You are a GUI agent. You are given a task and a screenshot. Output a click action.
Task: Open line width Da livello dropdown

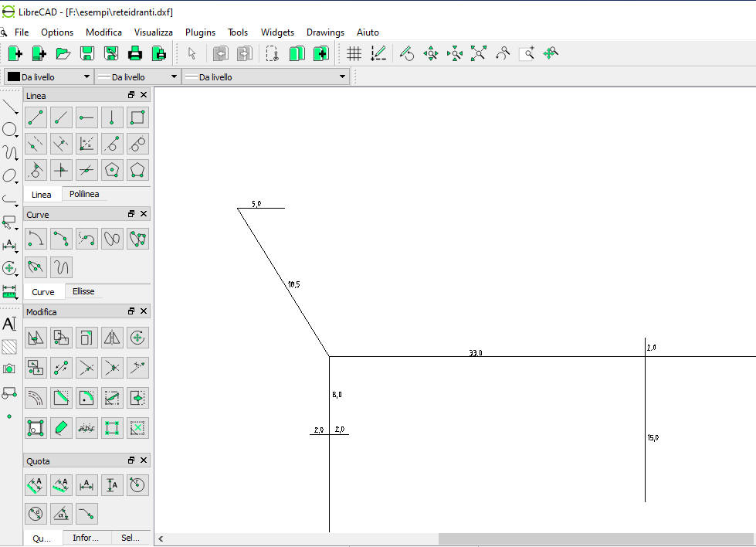point(137,76)
